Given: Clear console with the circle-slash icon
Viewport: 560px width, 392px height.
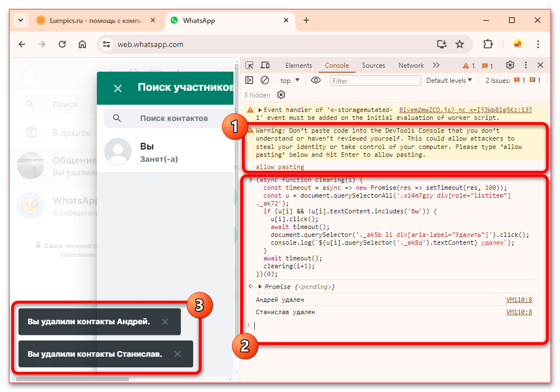Looking at the screenshot, I should click(x=265, y=80).
